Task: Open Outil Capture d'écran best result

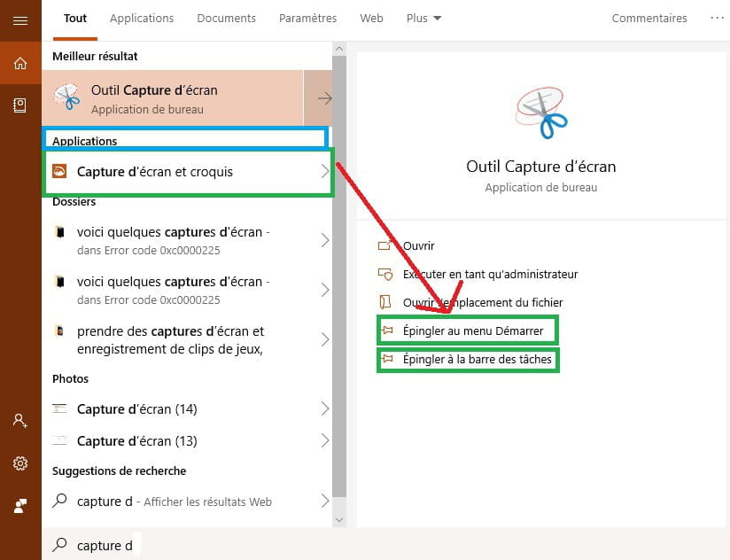Action: (x=173, y=97)
